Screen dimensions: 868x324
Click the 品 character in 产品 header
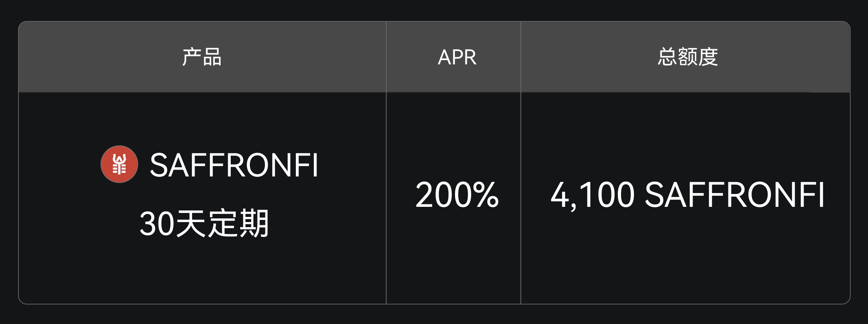[212, 57]
